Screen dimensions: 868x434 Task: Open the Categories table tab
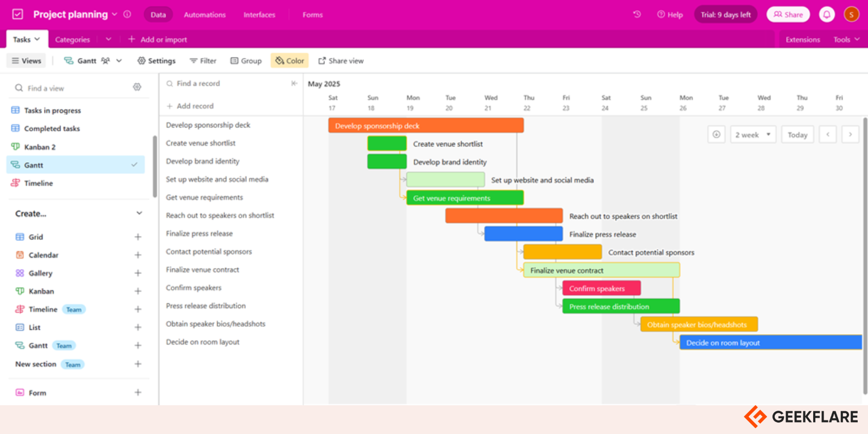click(x=72, y=40)
